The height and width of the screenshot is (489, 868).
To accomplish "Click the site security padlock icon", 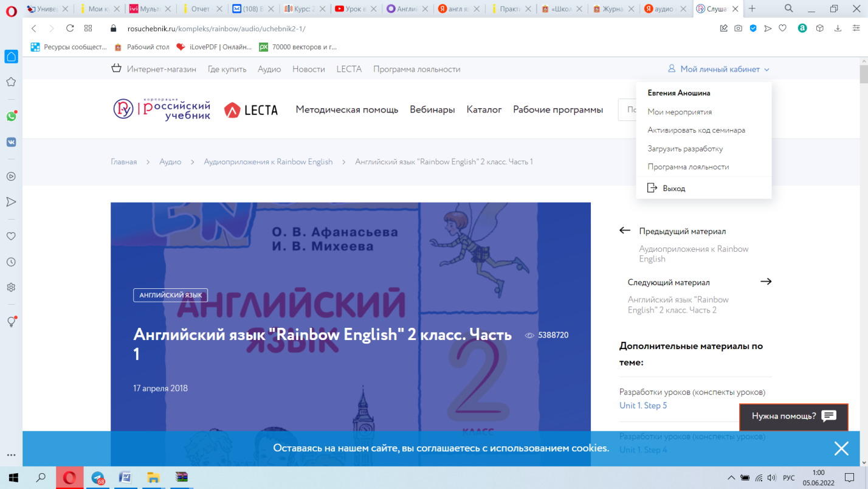I will click(x=112, y=28).
